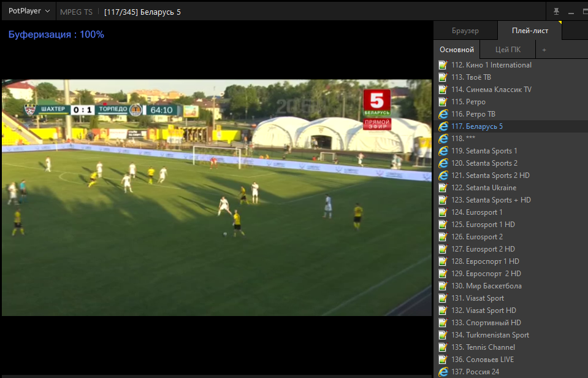
Task: Click the browser icon beside 137. Россия 24
Action: (443, 372)
